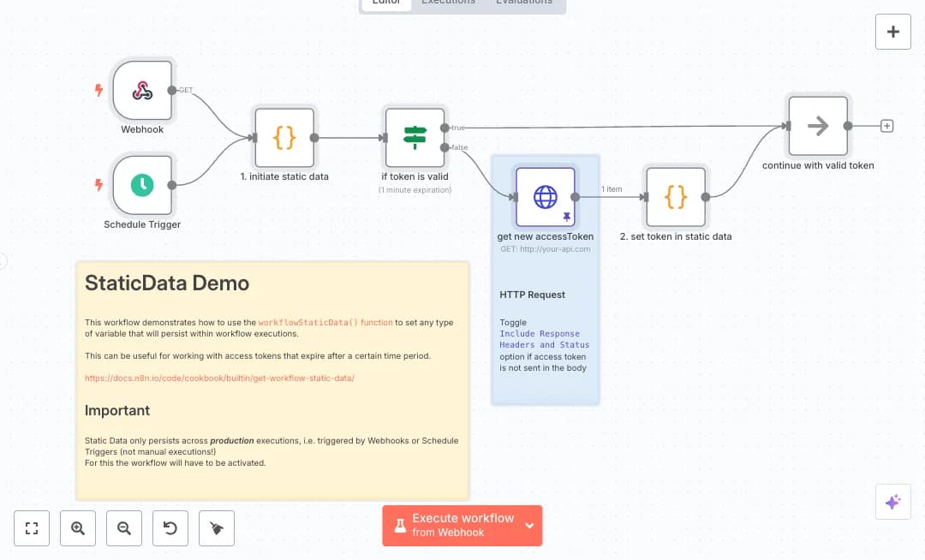Select the Schedule Trigger clock node
Image resolution: width=925 pixels, height=560 pixels.
[x=142, y=186]
